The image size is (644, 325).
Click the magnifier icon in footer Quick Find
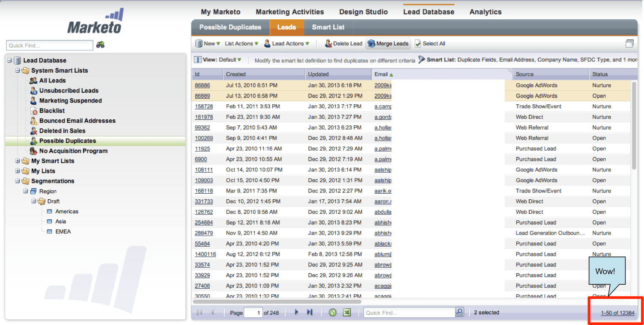(459, 312)
